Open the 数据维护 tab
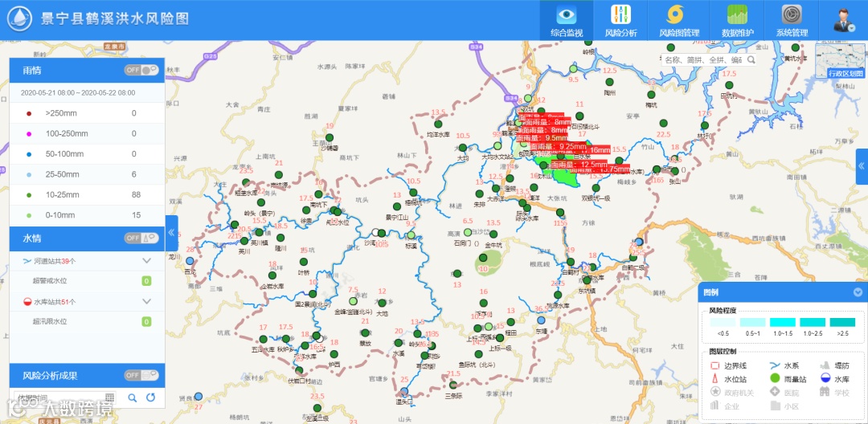This screenshot has height=424, width=868. coord(737,20)
